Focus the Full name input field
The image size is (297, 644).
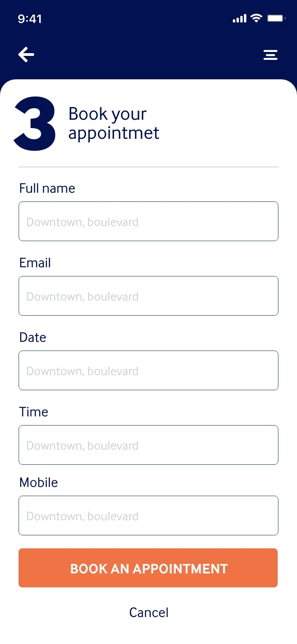pos(148,221)
